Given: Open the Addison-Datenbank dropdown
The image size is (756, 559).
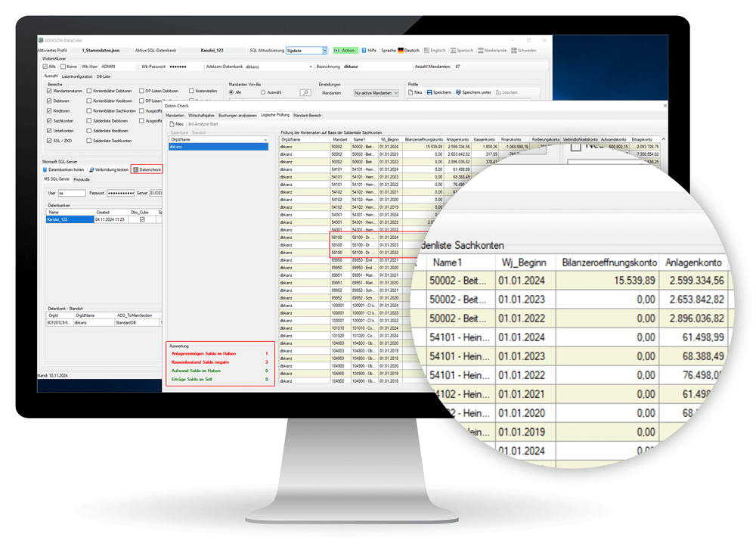Looking at the screenshot, I should (311, 67).
